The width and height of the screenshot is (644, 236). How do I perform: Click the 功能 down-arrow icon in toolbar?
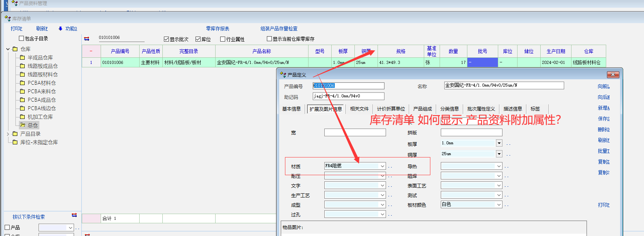point(61,28)
